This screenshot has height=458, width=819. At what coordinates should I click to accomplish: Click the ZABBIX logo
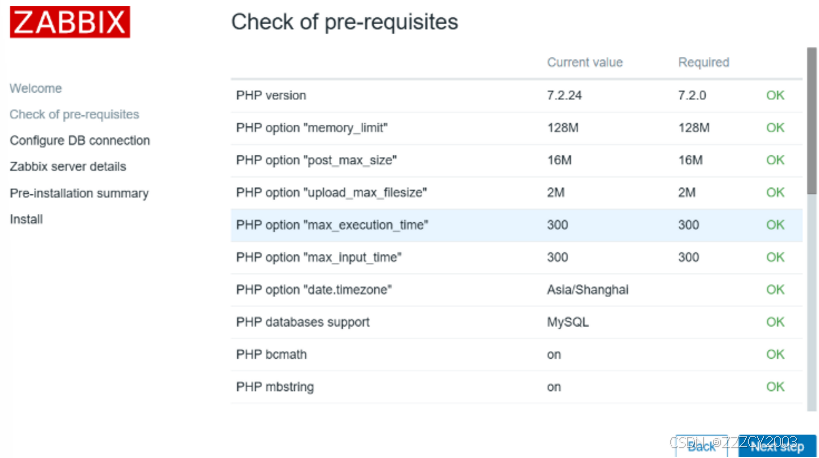(70, 21)
